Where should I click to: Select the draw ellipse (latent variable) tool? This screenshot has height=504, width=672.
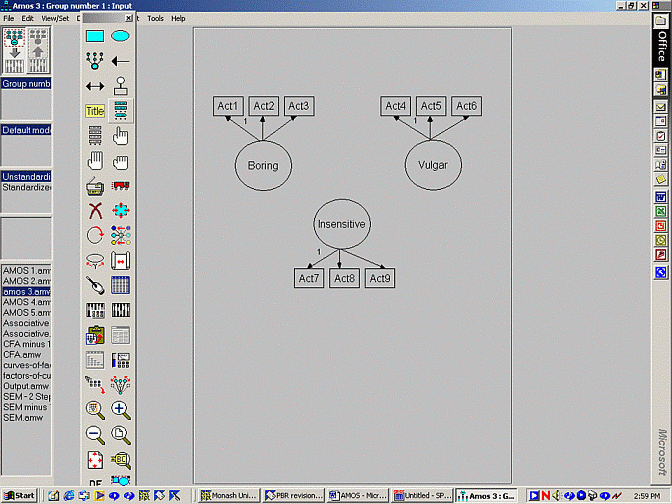(120, 37)
